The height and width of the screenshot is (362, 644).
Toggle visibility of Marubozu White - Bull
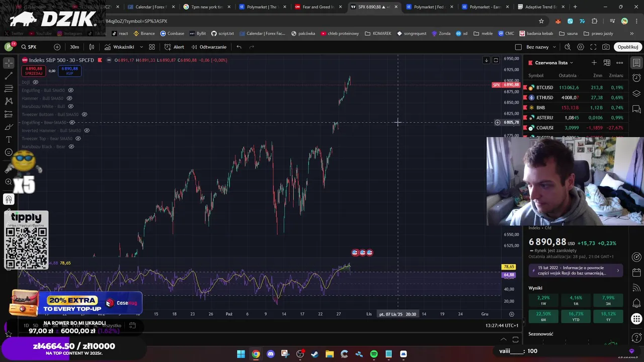70,106
